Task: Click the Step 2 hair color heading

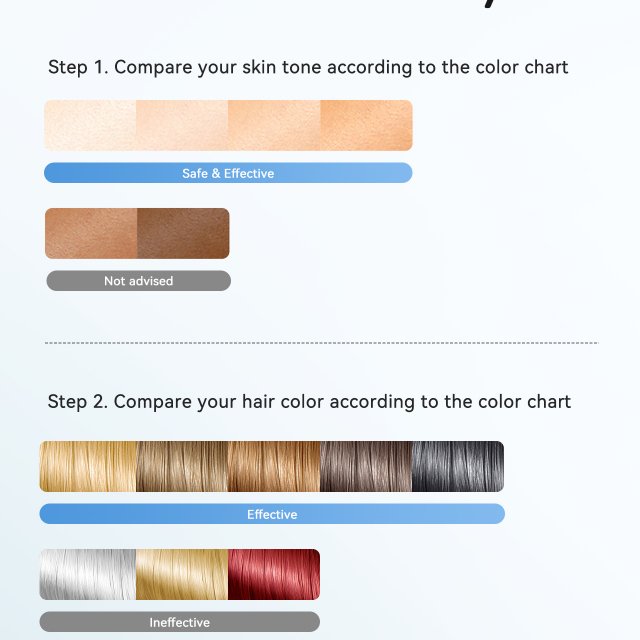Action: click(309, 402)
